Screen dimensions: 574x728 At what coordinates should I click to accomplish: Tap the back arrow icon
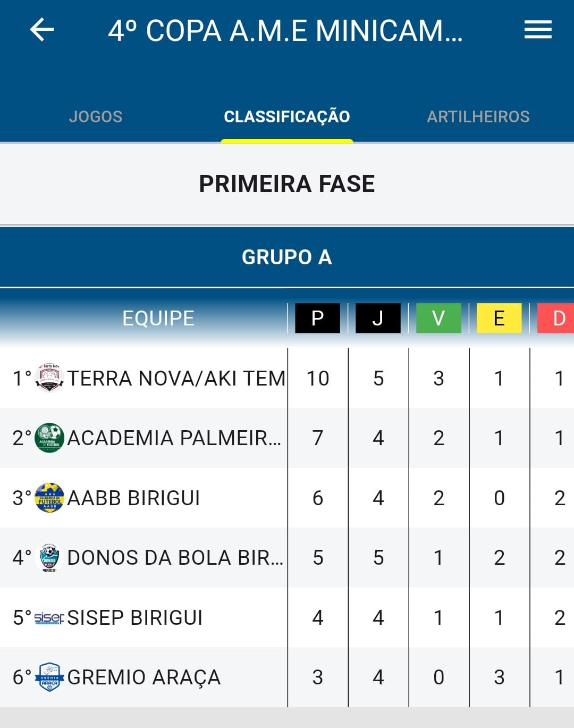coord(42,30)
